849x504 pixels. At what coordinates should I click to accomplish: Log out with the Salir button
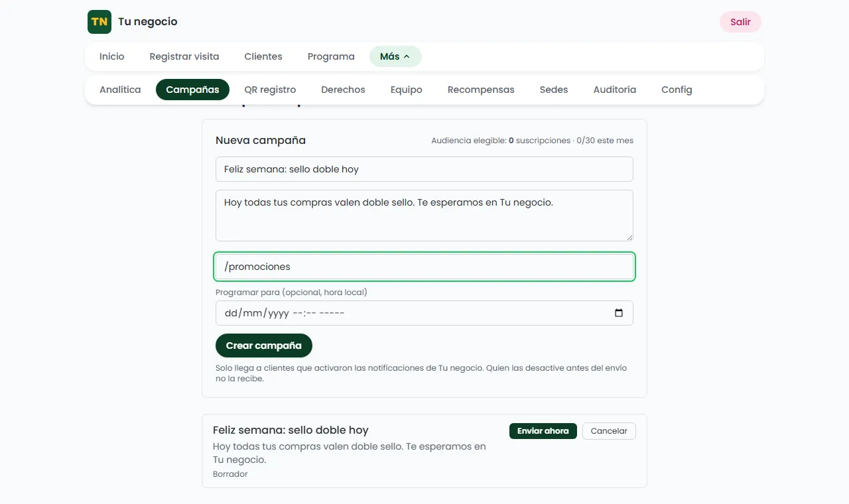pyautogui.click(x=740, y=22)
